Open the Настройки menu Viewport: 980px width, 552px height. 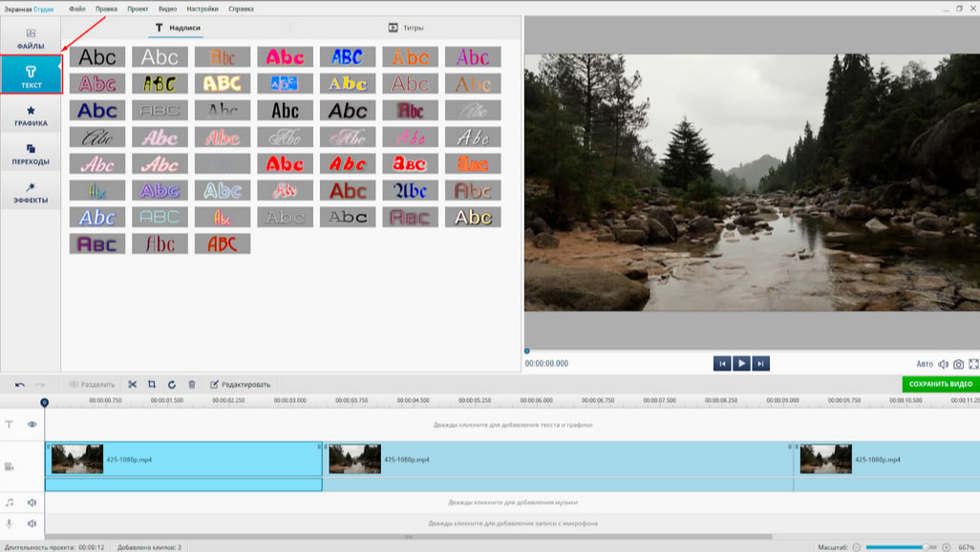[x=202, y=9]
